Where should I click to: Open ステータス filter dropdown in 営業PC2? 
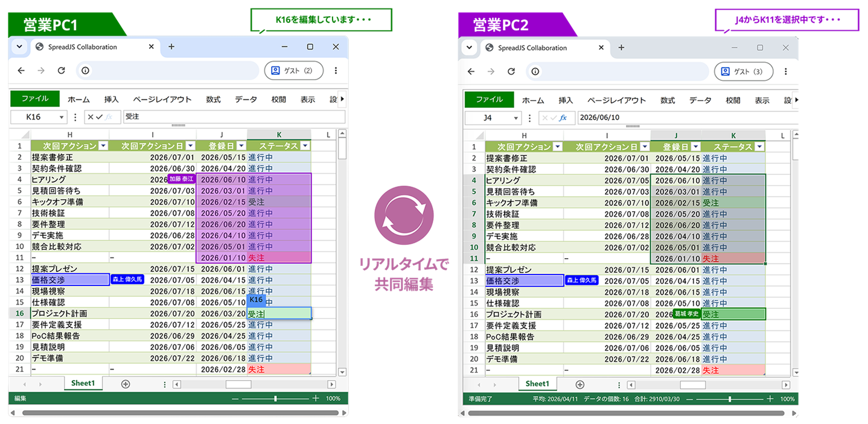point(759,147)
